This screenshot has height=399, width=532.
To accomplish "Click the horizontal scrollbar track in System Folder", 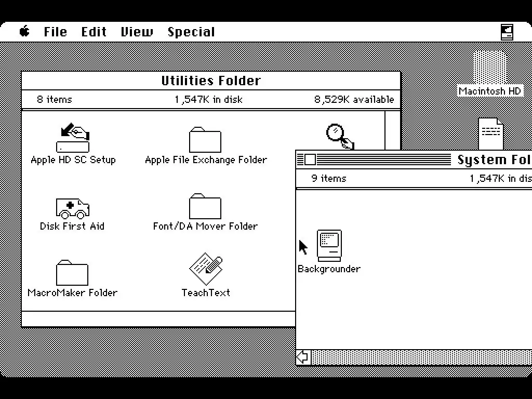I will coord(422,357).
